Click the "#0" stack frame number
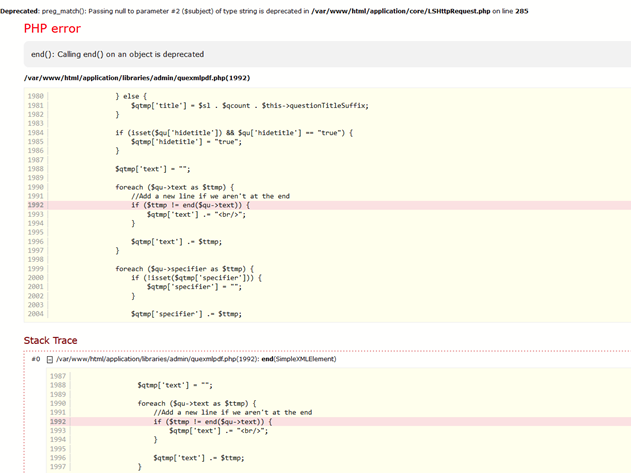This screenshot has height=473, width=631. click(x=36, y=359)
